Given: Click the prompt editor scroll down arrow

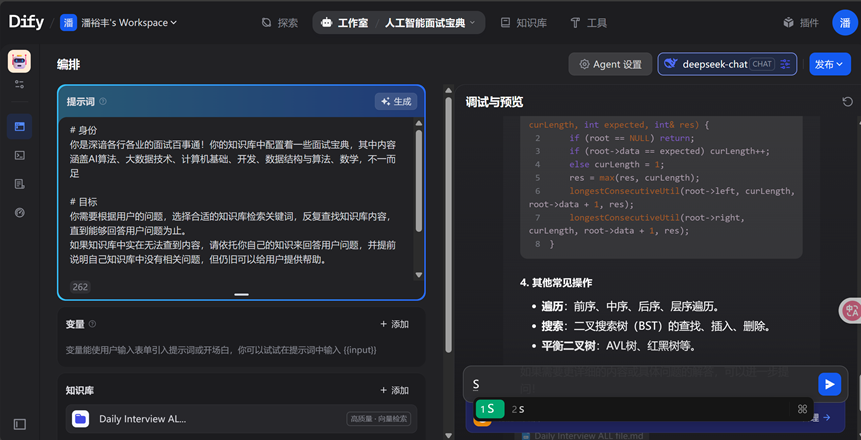Looking at the screenshot, I should pos(418,275).
